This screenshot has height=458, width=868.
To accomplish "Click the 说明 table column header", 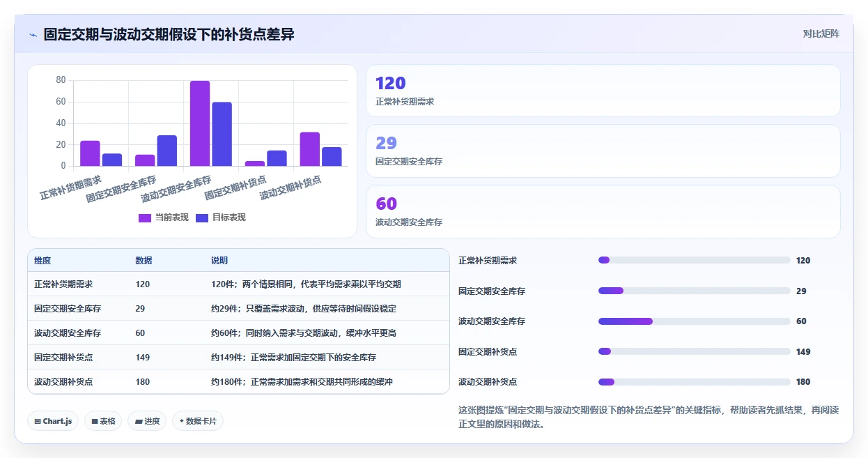I will pos(219,261).
